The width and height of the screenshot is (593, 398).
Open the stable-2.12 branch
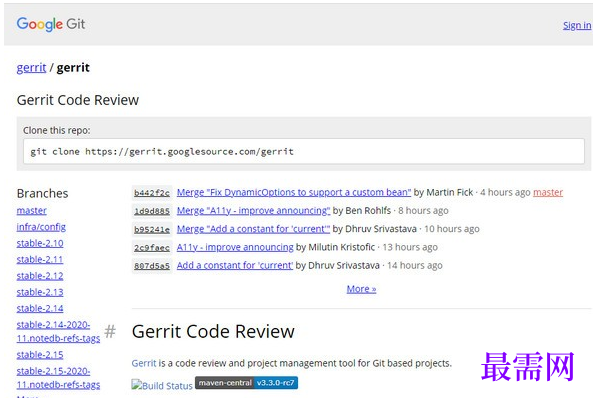click(x=40, y=276)
